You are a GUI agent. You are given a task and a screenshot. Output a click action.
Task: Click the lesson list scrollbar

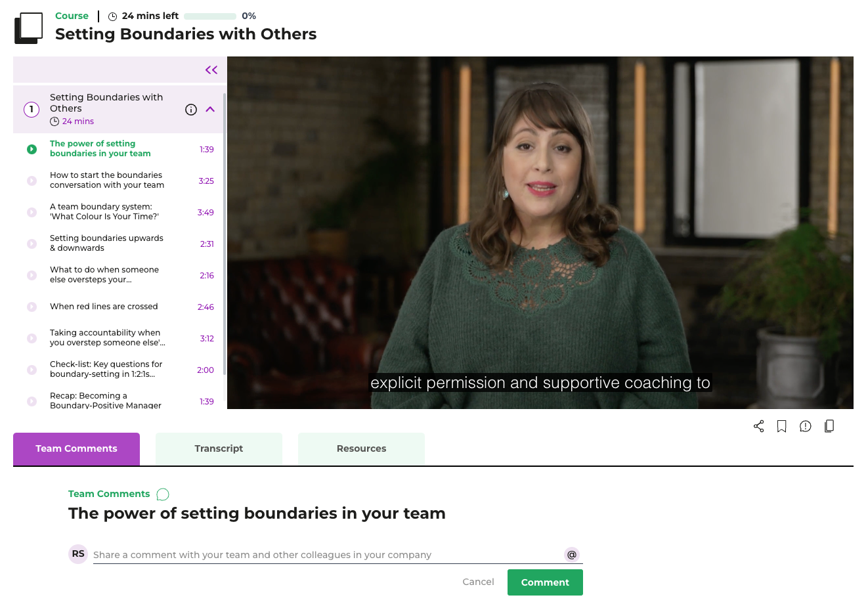point(225,234)
